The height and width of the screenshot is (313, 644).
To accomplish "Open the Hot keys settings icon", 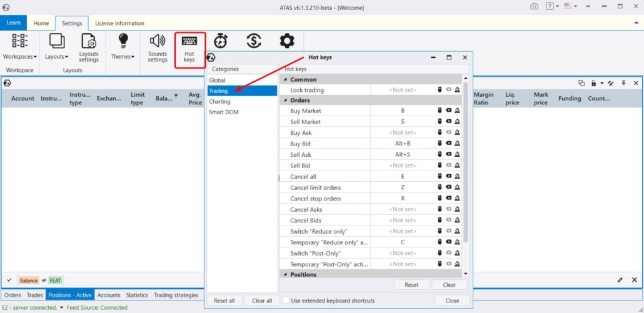I will (x=189, y=47).
